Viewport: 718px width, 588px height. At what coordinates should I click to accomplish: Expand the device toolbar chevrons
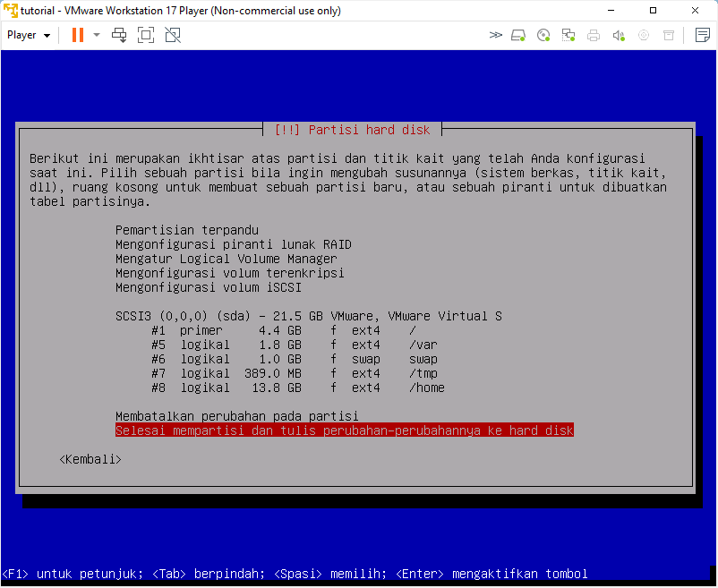[x=495, y=35]
